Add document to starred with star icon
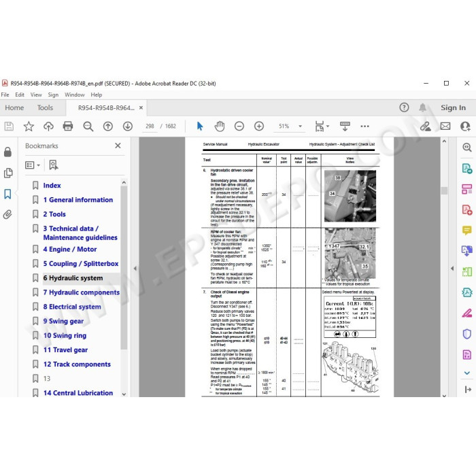 click(29, 126)
